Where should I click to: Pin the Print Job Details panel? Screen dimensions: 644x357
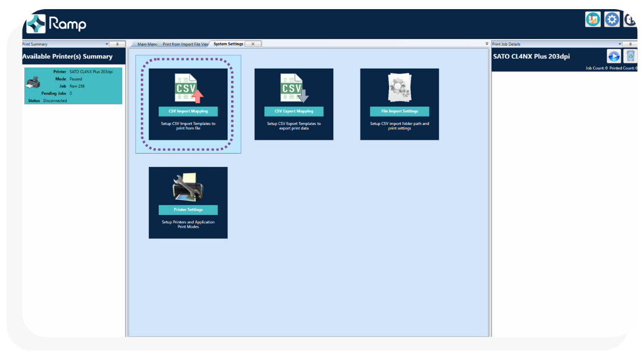pyautogui.click(x=630, y=44)
